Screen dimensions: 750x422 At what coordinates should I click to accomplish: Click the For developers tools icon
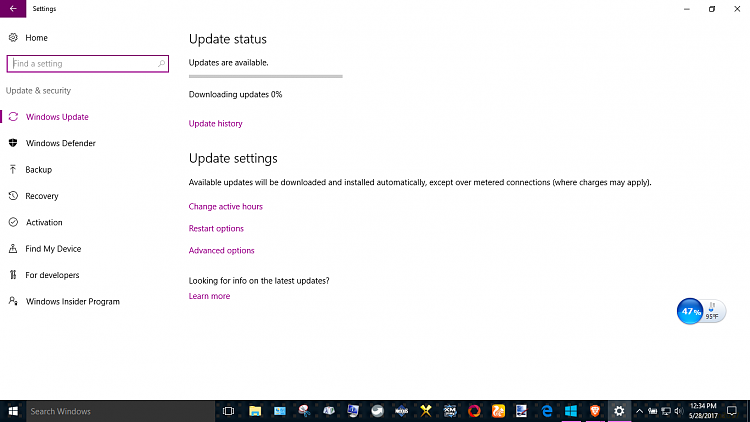(x=13, y=275)
